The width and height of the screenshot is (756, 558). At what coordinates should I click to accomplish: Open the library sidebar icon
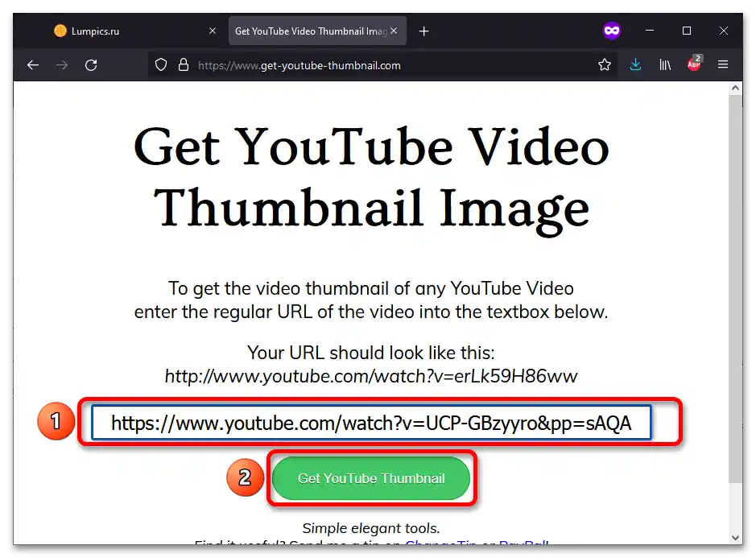coord(665,64)
